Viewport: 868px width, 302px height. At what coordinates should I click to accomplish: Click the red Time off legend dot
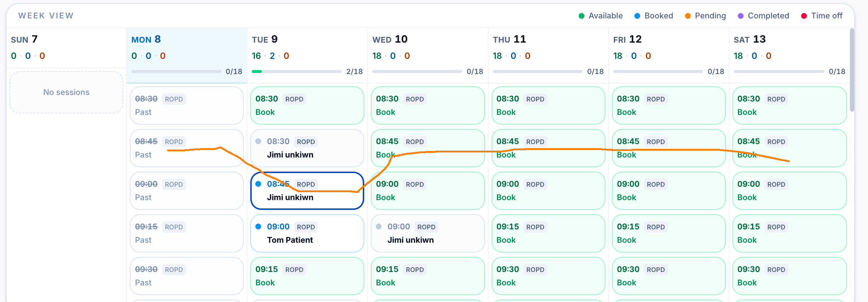pyautogui.click(x=804, y=16)
